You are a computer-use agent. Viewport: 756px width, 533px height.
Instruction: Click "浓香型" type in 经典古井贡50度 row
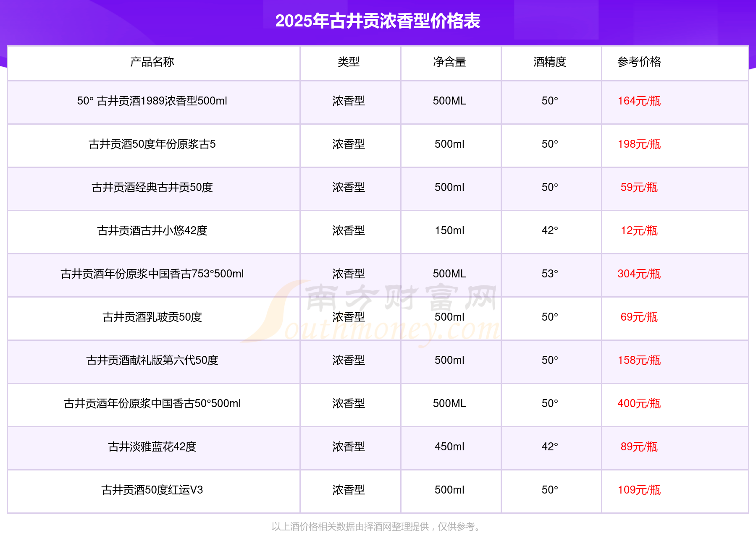[x=349, y=188]
